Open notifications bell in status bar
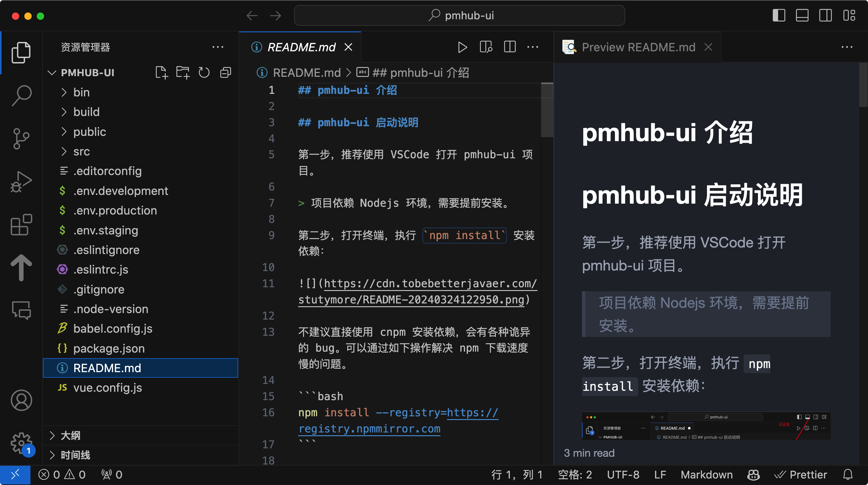The height and width of the screenshot is (485, 868). pyautogui.click(x=848, y=475)
